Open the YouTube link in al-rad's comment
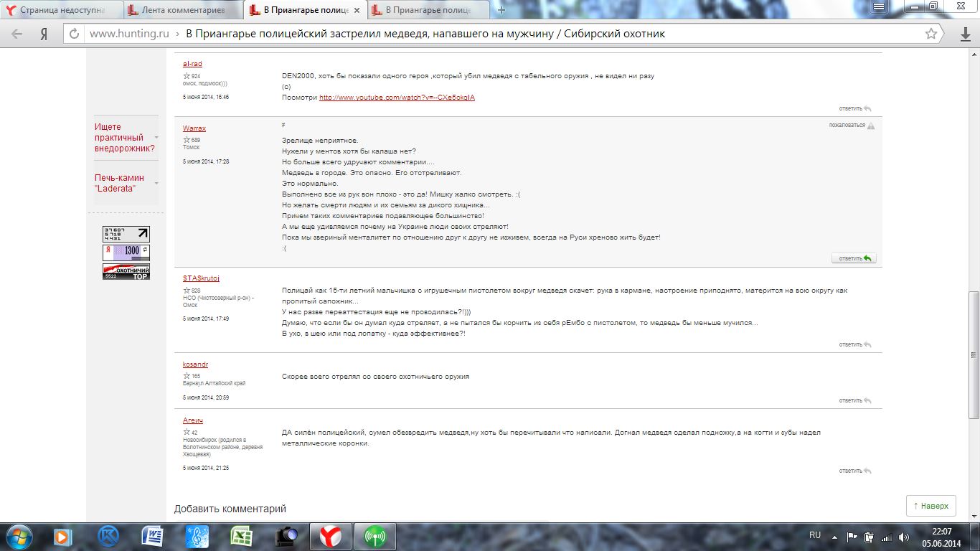 click(397, 98)
